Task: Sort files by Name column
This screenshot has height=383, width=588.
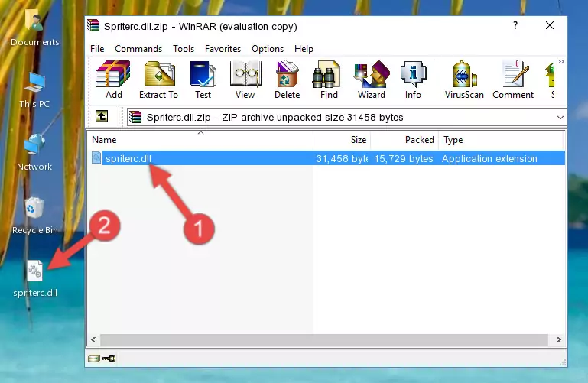Action: click(x=200, y=140)
